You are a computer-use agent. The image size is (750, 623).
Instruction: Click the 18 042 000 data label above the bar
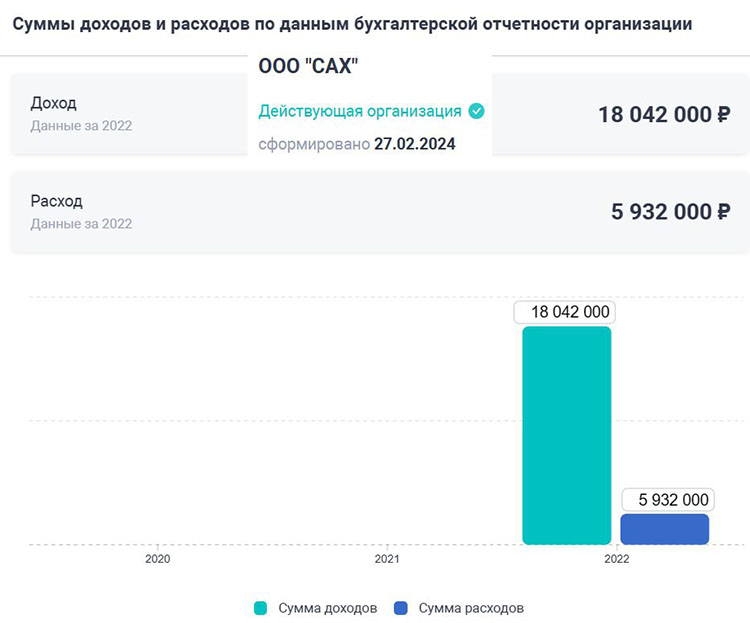click(565, 313)
